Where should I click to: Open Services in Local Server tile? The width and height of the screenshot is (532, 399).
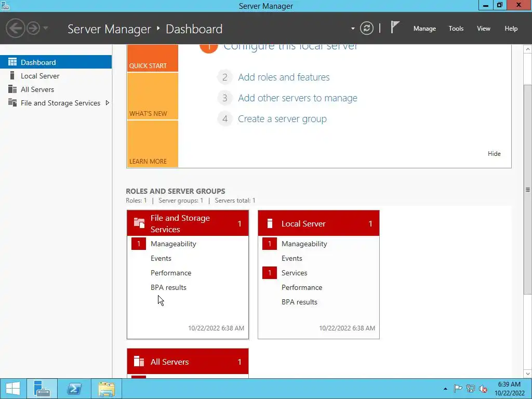click(x=294, y=273)
